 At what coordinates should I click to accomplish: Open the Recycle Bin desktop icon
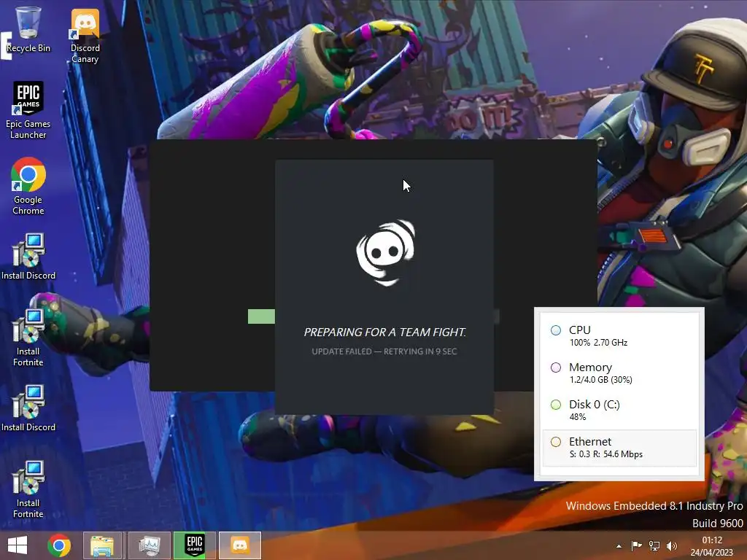[28, 28]
